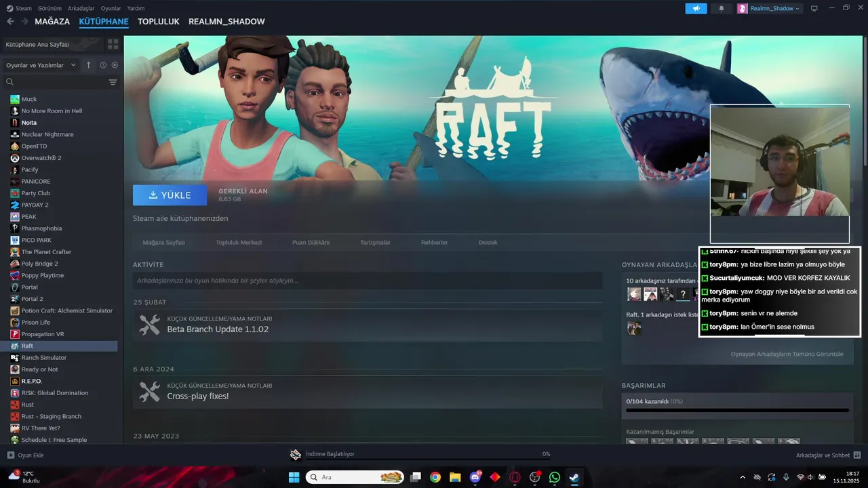868x488 pixels.
Task: Go back using the left arrow
Action: pos(10,22)
